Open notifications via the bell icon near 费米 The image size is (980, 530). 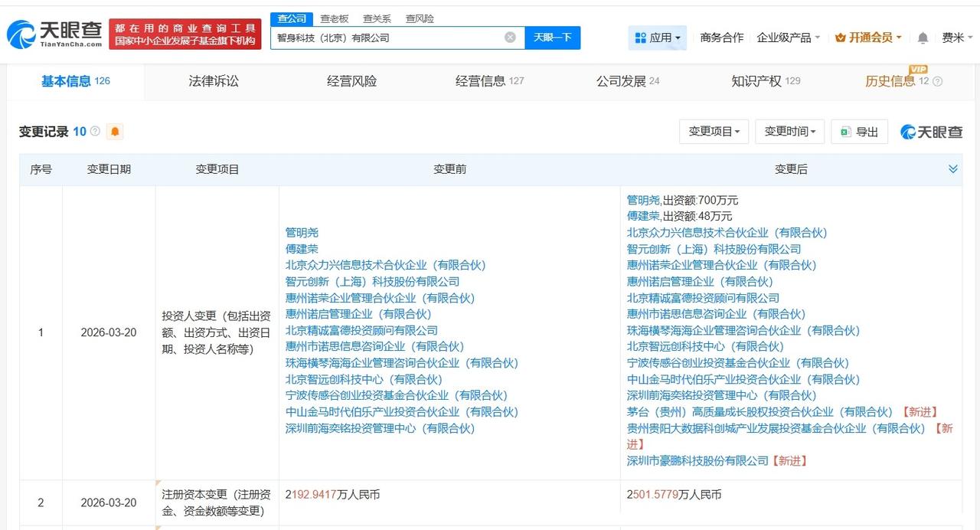coord(923,37)
